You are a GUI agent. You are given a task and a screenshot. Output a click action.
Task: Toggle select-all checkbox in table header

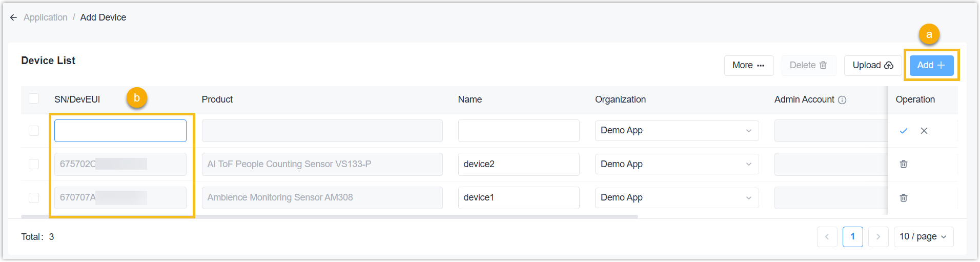click(x=34, y=98)
